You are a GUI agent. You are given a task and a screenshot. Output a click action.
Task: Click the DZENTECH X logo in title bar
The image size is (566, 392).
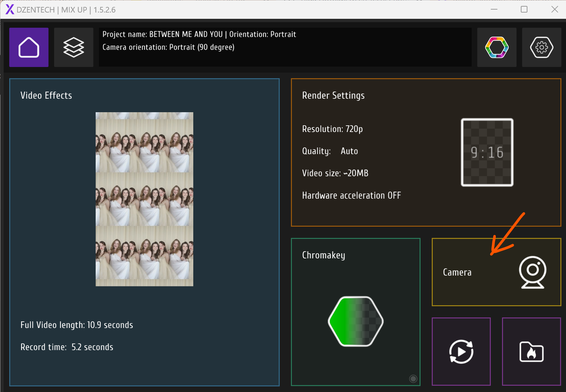[x=10, y=10]
